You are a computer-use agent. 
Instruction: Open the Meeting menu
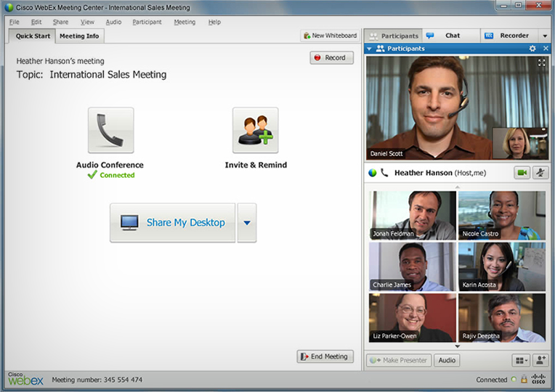185,22
